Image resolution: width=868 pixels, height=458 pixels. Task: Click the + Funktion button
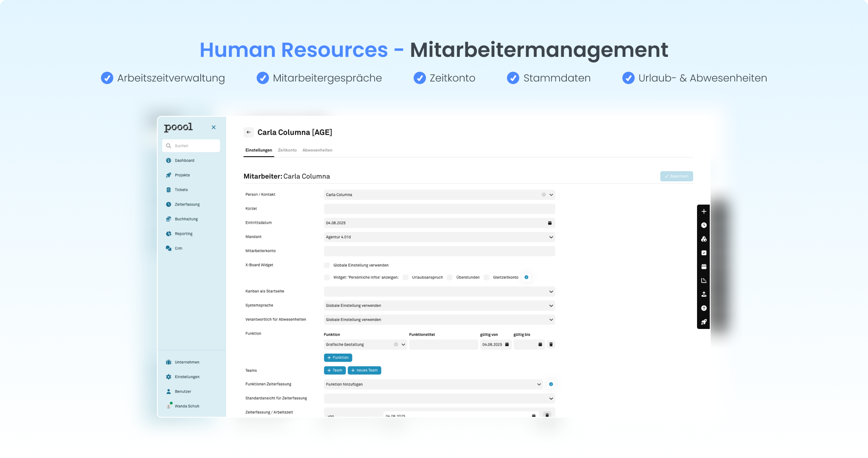click(338, 357)
